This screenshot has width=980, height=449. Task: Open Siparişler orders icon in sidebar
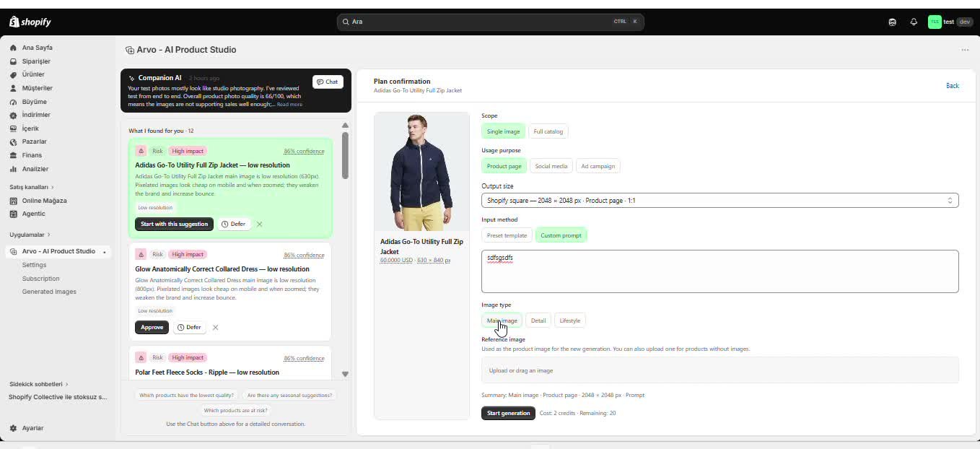click(13, 61)
